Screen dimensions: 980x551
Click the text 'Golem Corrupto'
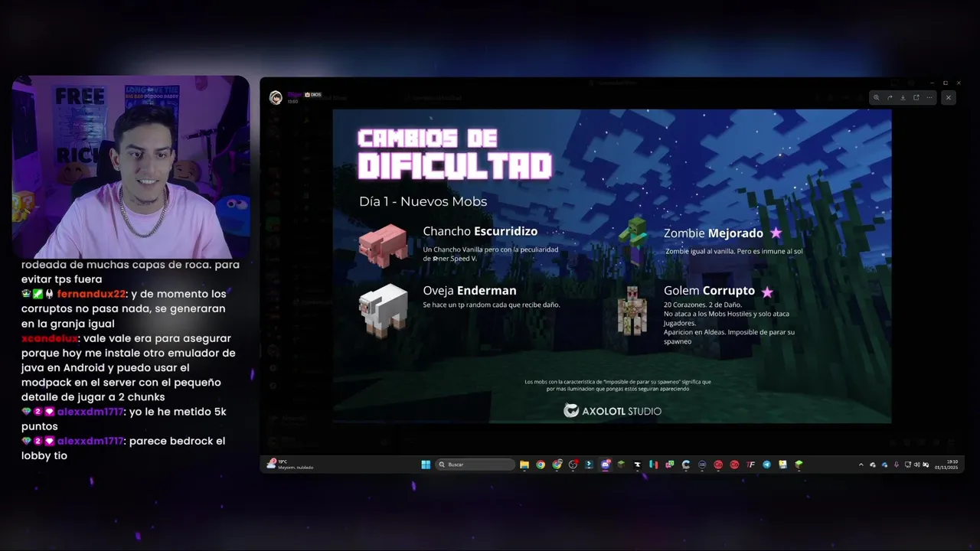point(709,291)
